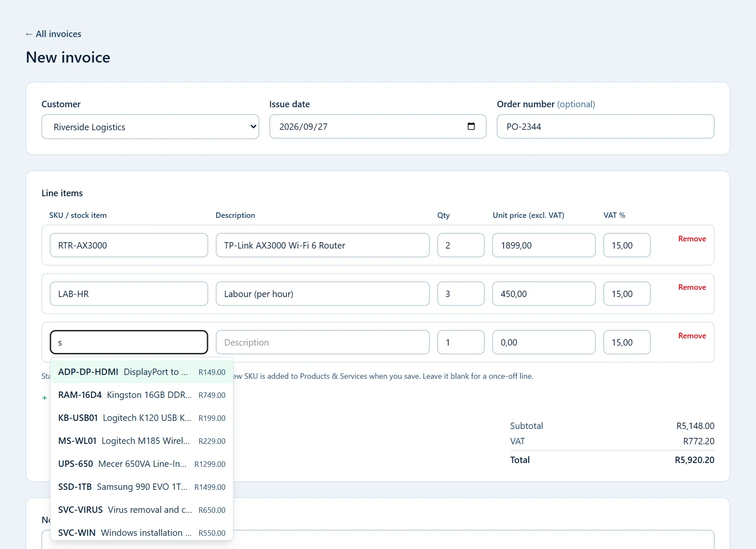Open the Customer dropdown showing Riverside Logistics
The height and width of the screenshot is (549, 756).
(150, 127)
